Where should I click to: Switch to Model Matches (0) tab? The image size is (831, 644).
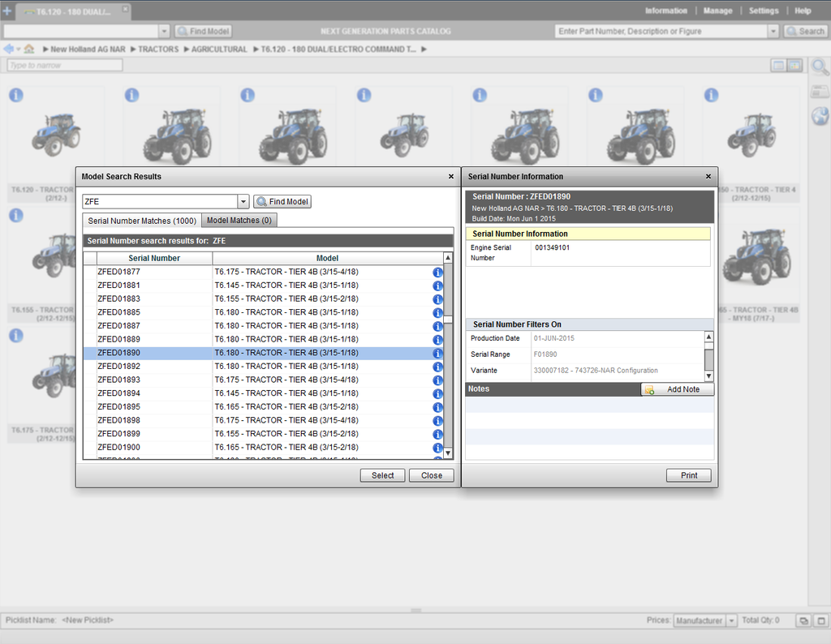click(239, 221)
